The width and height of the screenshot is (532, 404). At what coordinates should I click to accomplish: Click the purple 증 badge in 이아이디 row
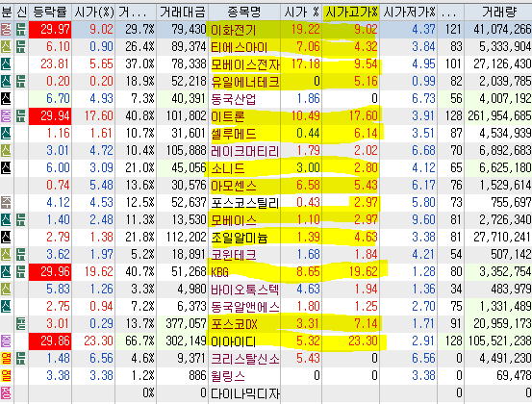click(6, 341)
